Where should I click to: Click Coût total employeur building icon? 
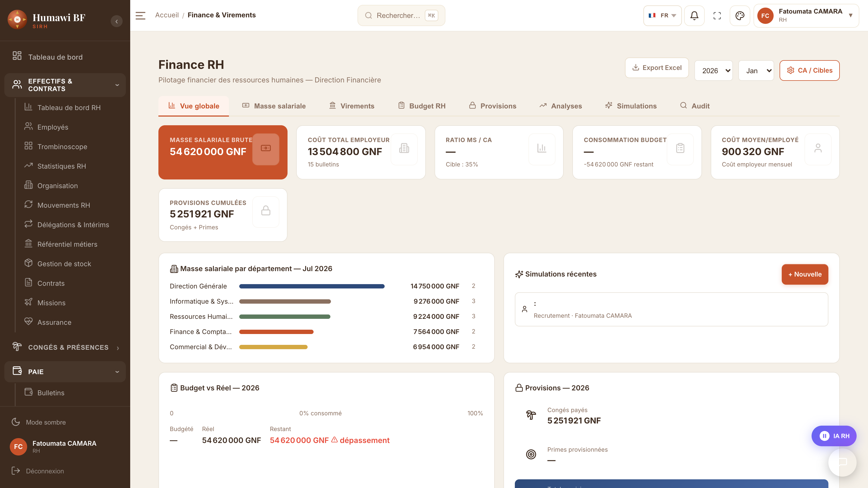tap(404, 149)
